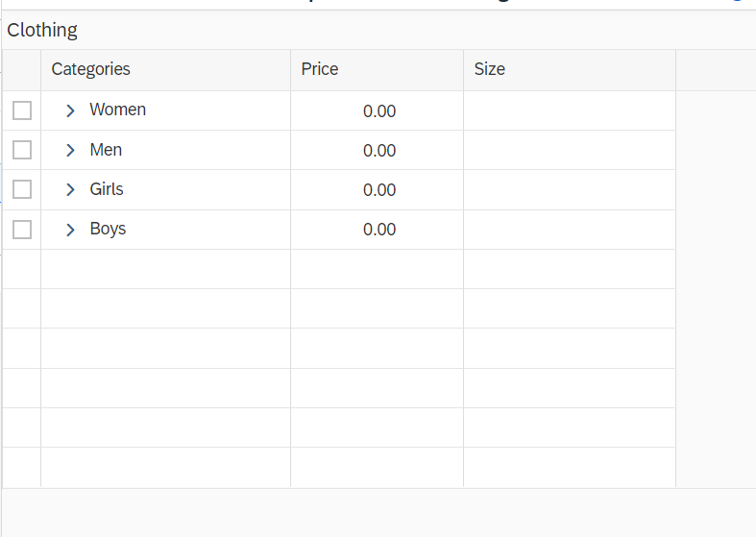
Task: Tick the checkbox for Women row
Action: tap(22, 110)
